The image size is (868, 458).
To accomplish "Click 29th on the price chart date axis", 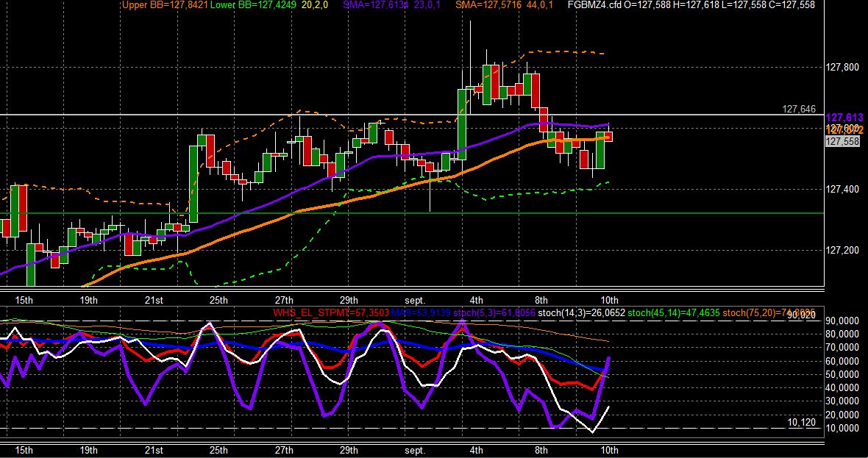I will (348, 301).
